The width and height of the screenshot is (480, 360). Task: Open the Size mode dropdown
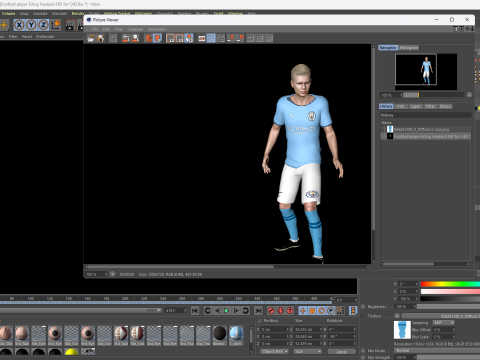[308, 352]
